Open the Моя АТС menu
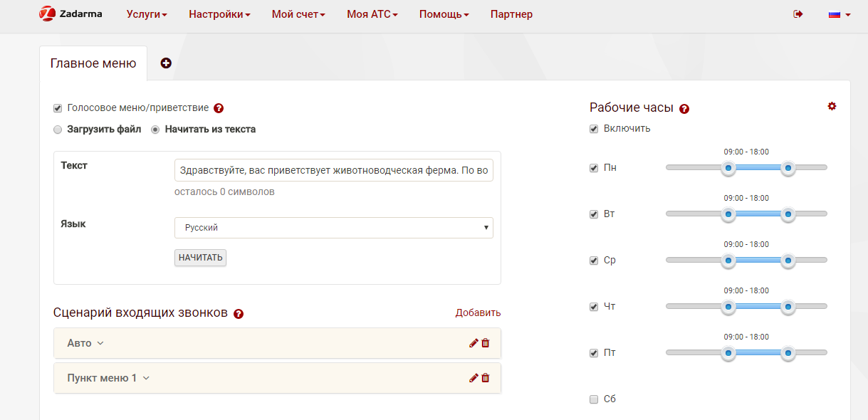The height and width of the screenshot is (420, 868). pyautogui.click(x=372, y=14)
